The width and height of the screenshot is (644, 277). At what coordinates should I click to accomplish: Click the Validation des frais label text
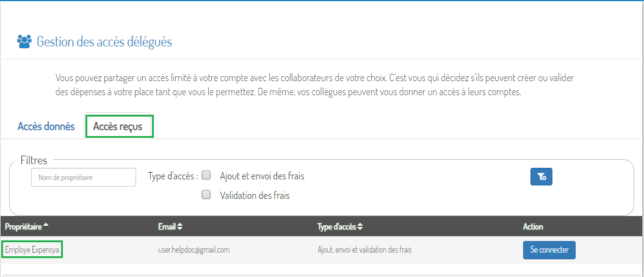point(255,196)
